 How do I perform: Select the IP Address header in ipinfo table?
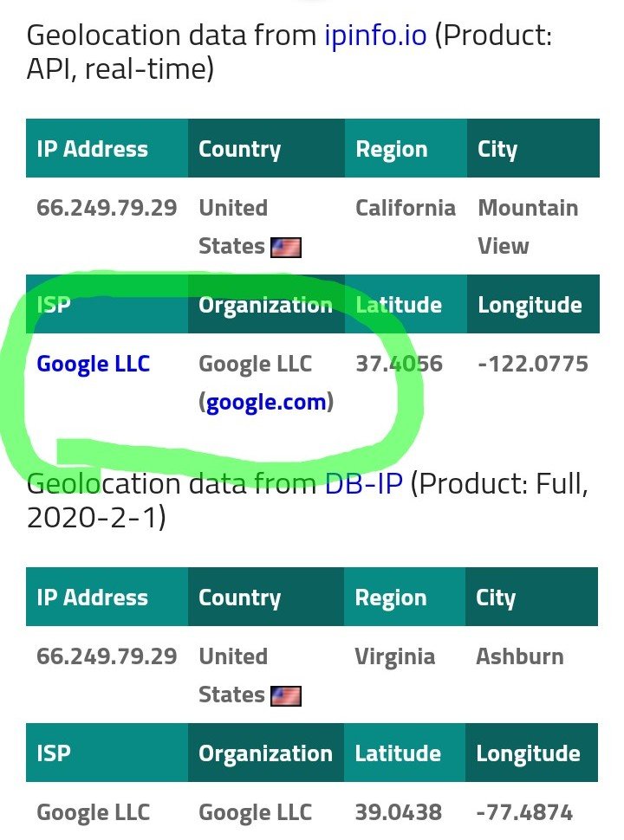coord(107,148)
